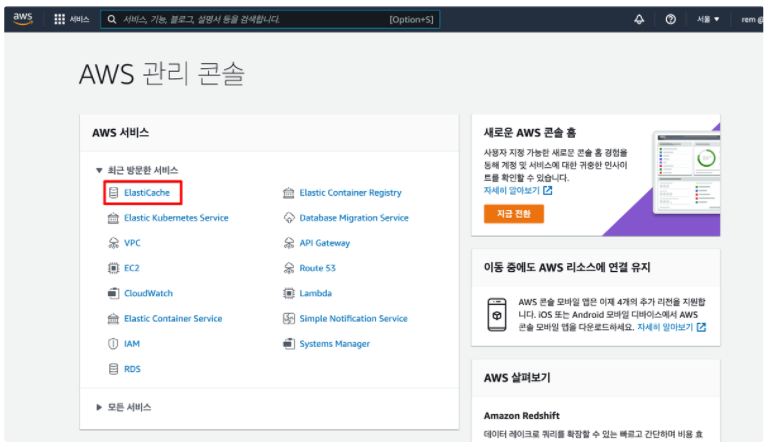
Task: Expand the 모든 서비스 section
Action: click(x=99, y=407)
